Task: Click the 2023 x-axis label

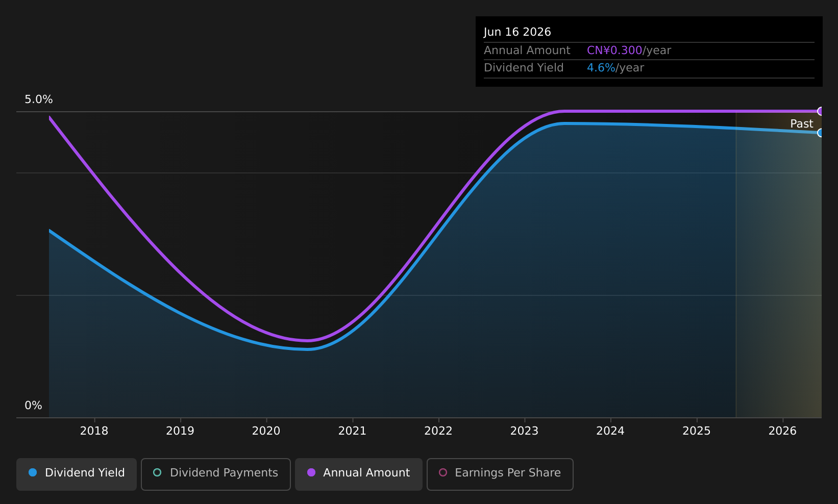Action: point(525,431)
